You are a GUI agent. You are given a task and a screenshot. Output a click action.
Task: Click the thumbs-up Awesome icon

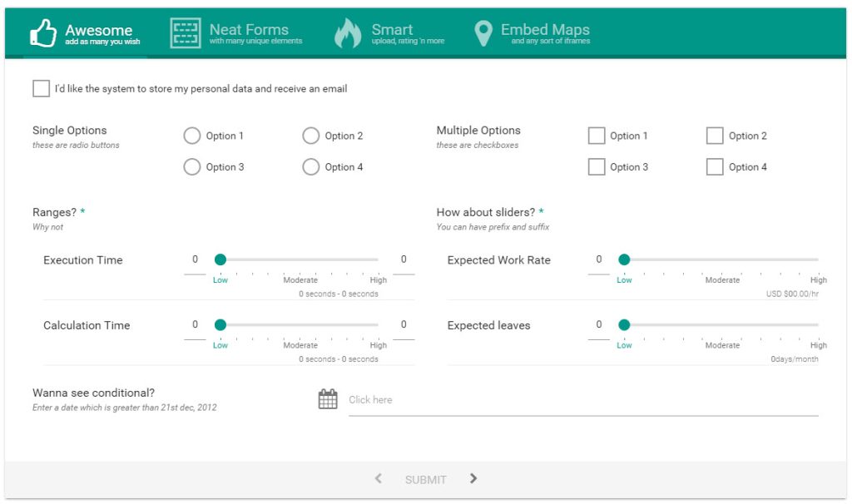point(43,33)
